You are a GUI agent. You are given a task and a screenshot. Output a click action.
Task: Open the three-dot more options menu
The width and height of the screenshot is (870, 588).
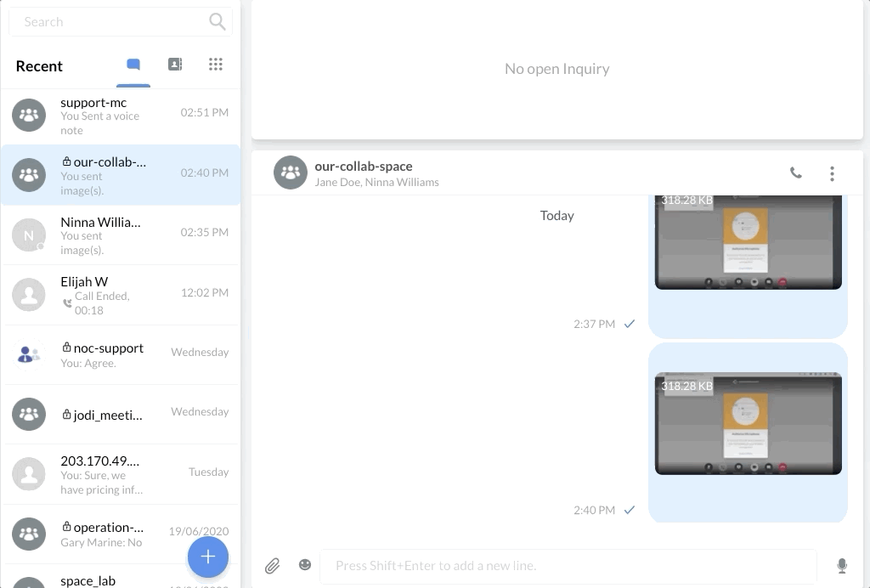point(832,173)
